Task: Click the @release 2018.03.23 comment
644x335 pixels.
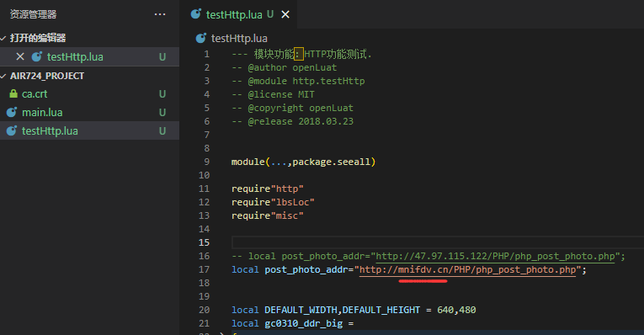Action: coord(292,121)
